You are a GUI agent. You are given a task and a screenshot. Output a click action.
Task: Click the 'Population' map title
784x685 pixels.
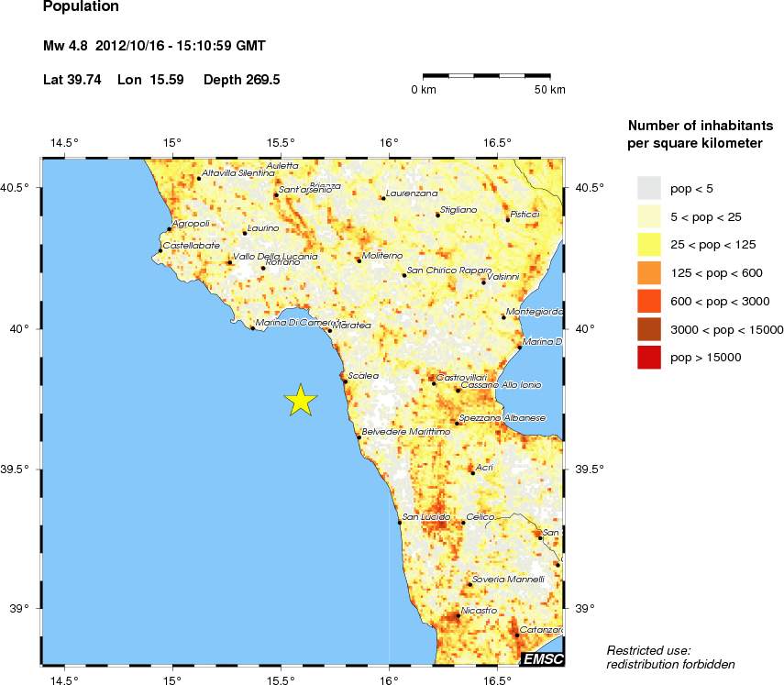81,7
